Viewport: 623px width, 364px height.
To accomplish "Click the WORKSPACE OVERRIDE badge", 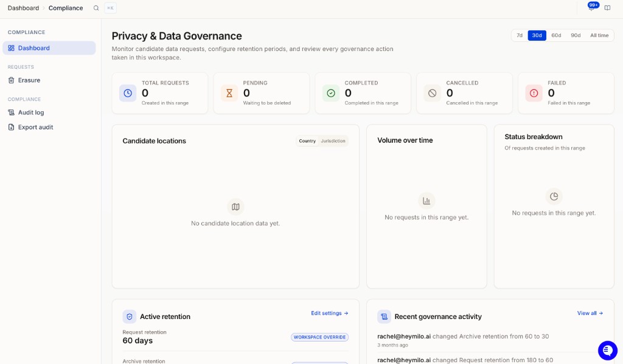I will click(x=320, y=337).
